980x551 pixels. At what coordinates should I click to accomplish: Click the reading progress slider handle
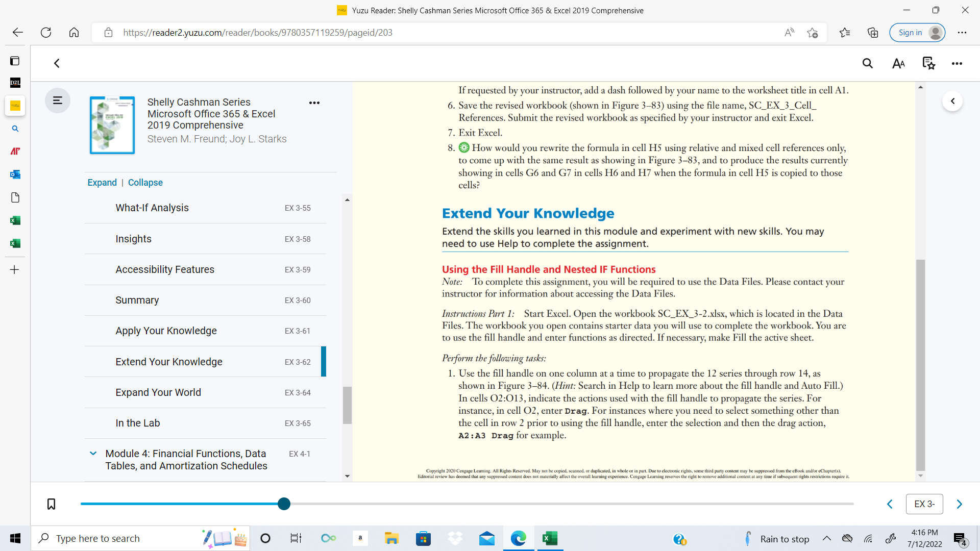[x=284, y=504]
